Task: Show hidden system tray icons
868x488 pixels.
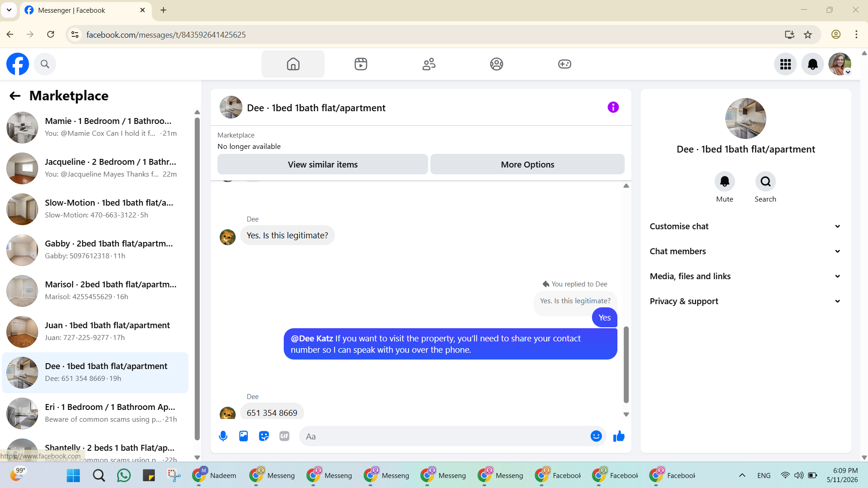Action: [742, 475]
